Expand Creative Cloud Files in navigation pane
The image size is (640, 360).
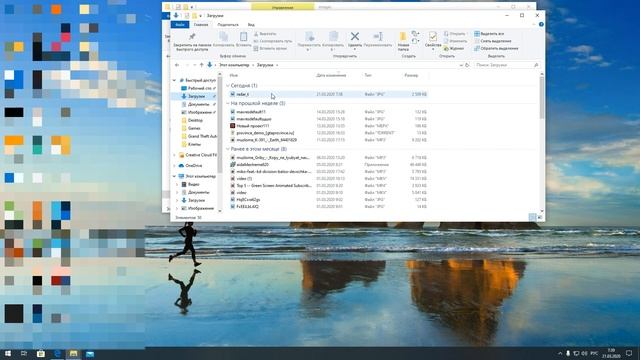(175, 155)
